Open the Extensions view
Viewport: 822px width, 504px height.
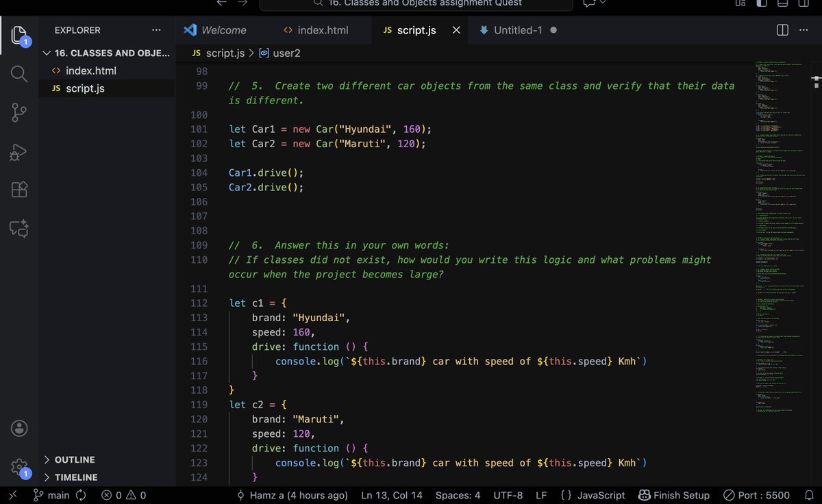point(19,190)
